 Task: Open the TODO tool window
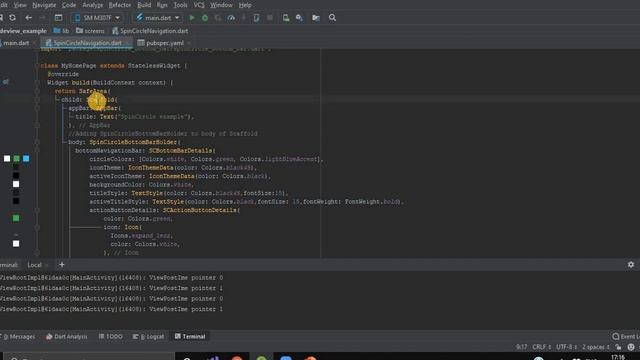click(x=111, y=336)
